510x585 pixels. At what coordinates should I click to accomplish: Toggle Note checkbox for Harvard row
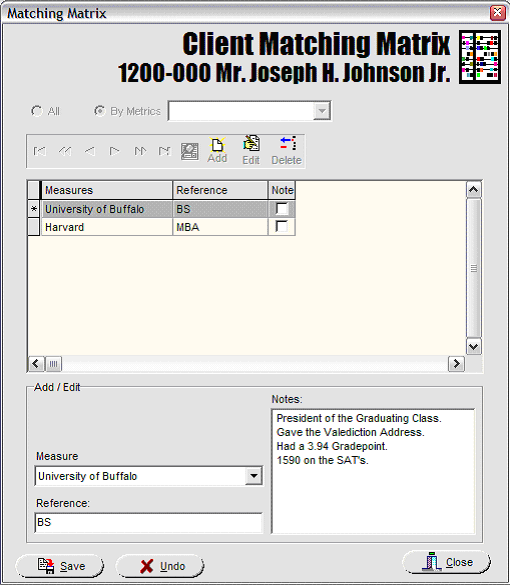(282, 226)
